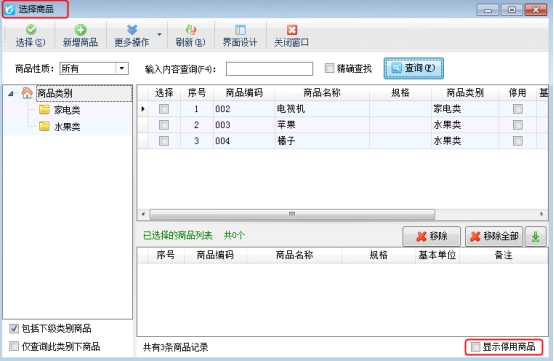
Task: Toggle the 显示停用商品 checkbox
Action: (x=476, y=347)
